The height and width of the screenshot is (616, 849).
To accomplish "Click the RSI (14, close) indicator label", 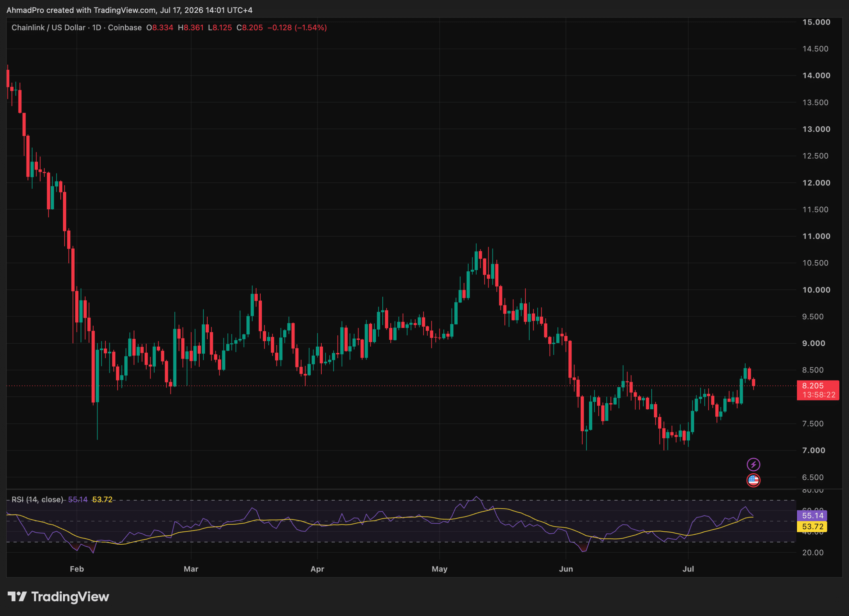I will point(37,500).
